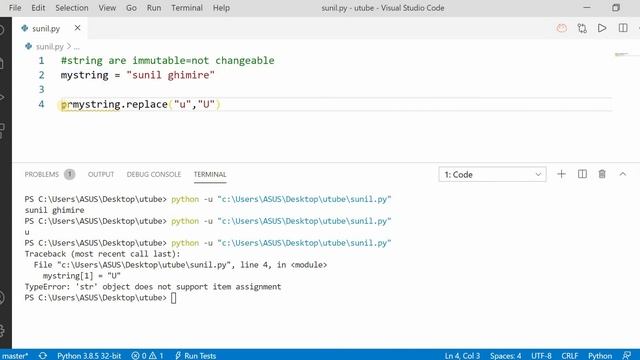Viewport: 640px width, 360px height.
Task: Switch to the TERMINAL panel tab
Action: 210,174
